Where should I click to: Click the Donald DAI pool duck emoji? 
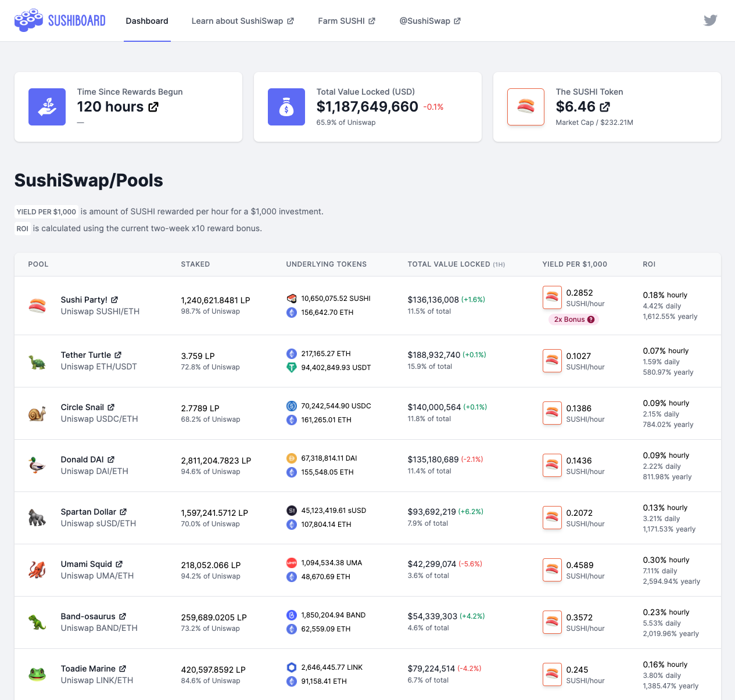(37, 466)
